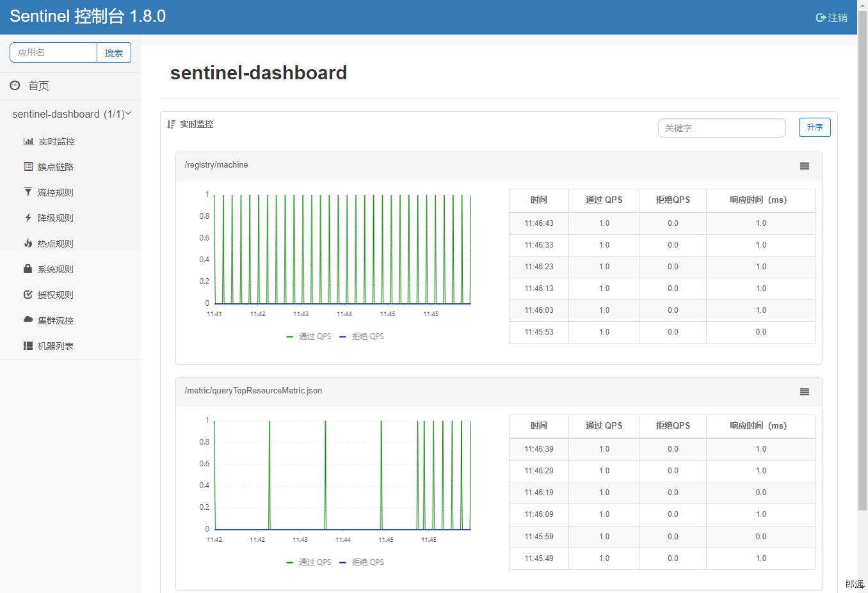The image size is (868, 593).
Task: Click the 11:46:13 time cell
Action: (x=539, y=289)
